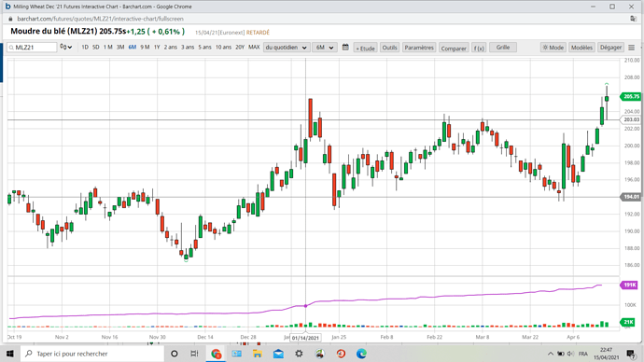Open the Modèles templates menu

pyautogui.click(x=581, y=48)
